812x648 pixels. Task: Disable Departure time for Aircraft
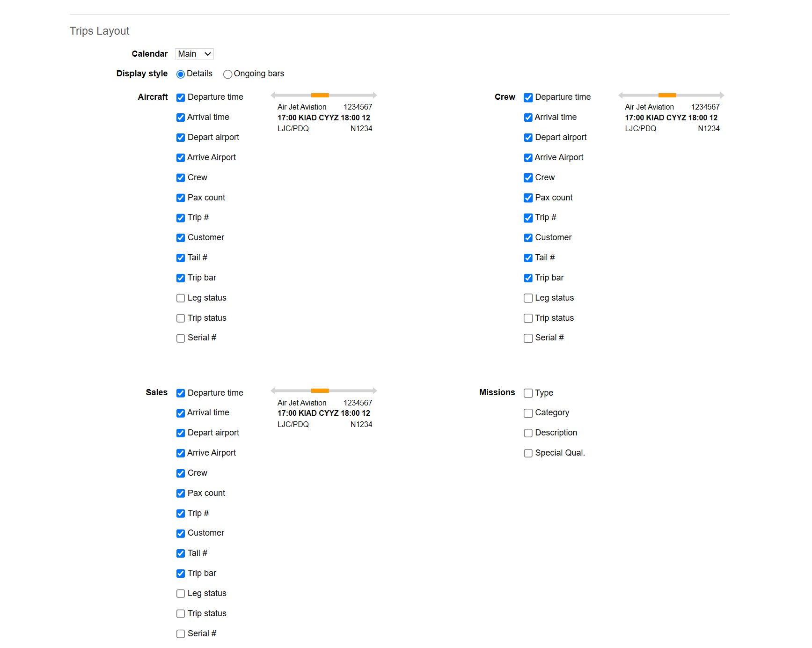(181, 97)
